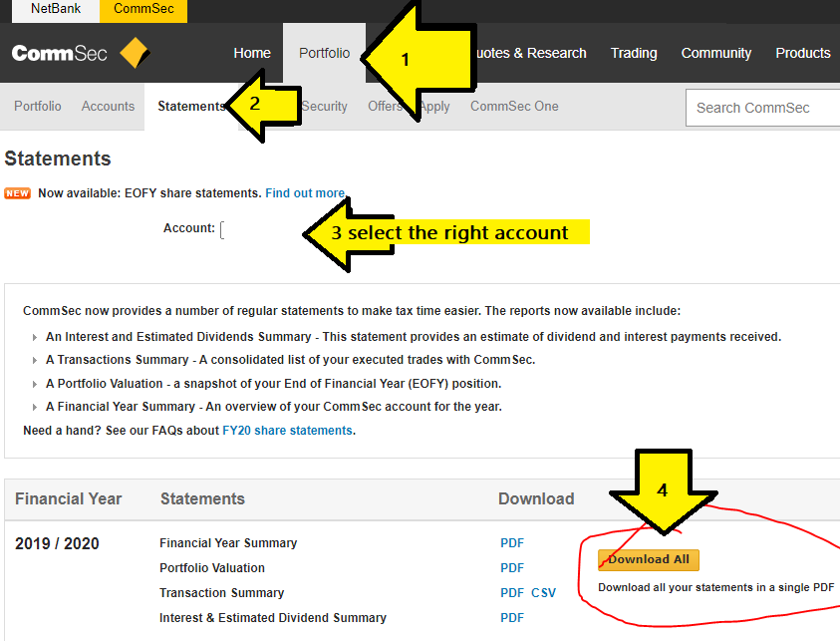This screenshot has width=840, height=641.
Task: Follow the Find out more link
Action: tap(305, 193)
